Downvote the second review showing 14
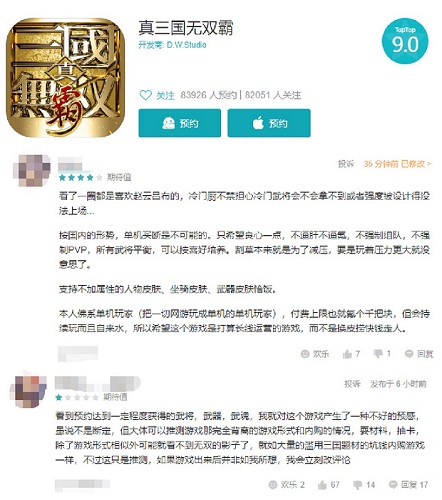This screenshot has height=500, width=442. click(x=364, y=485)
